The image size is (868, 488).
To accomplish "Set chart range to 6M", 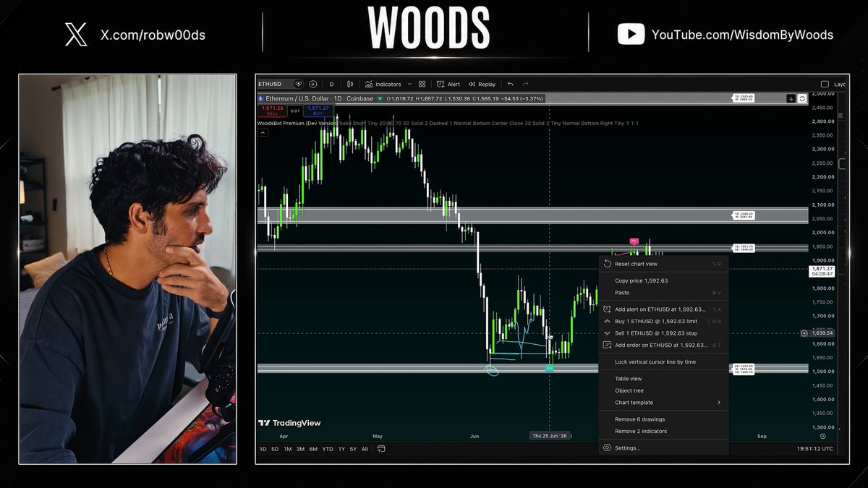I will pos(313,449).
